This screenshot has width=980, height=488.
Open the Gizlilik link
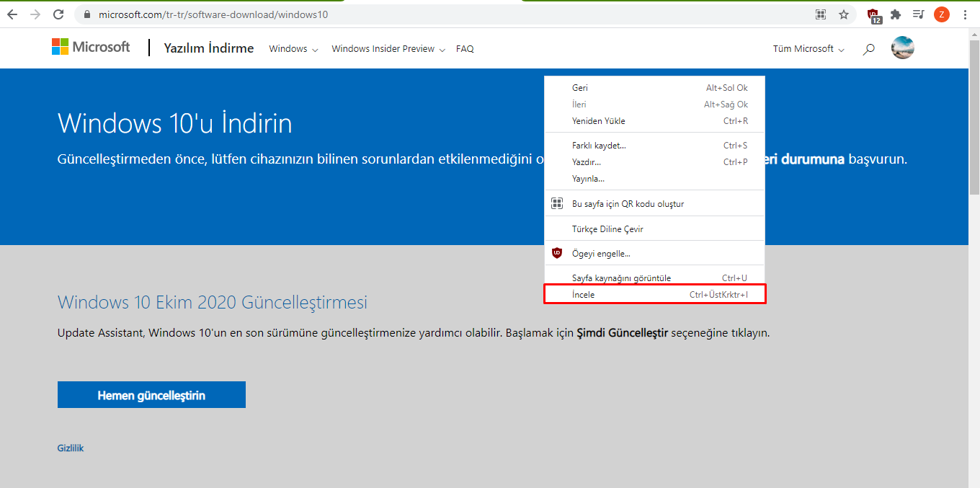(71, 448)
